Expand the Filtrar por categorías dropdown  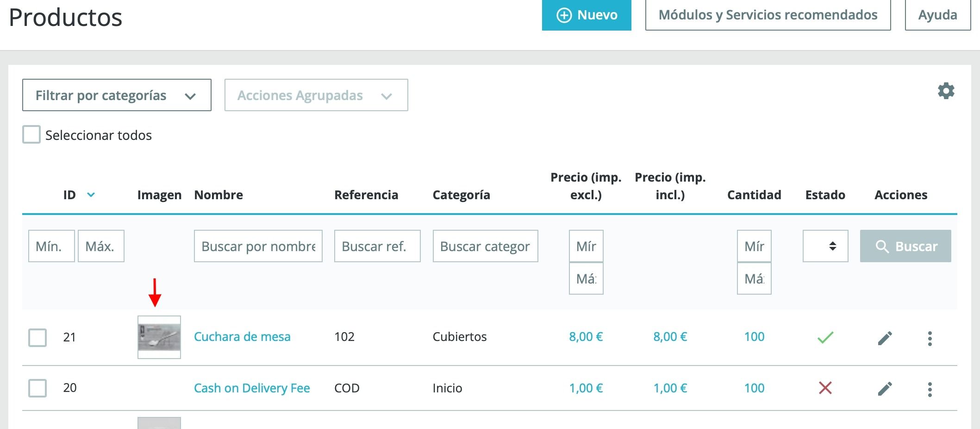click(117, 95)
